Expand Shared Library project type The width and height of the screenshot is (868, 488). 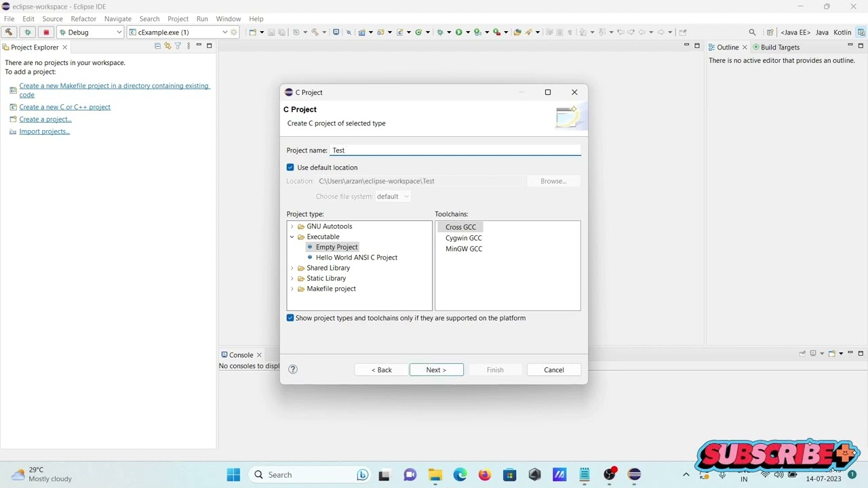click(x=292, y=268)
